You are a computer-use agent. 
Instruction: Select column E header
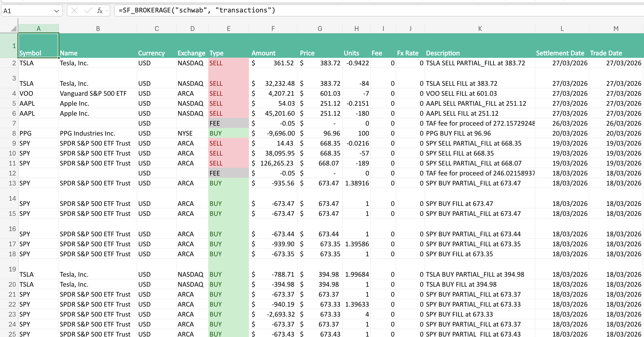coord(228,28)
